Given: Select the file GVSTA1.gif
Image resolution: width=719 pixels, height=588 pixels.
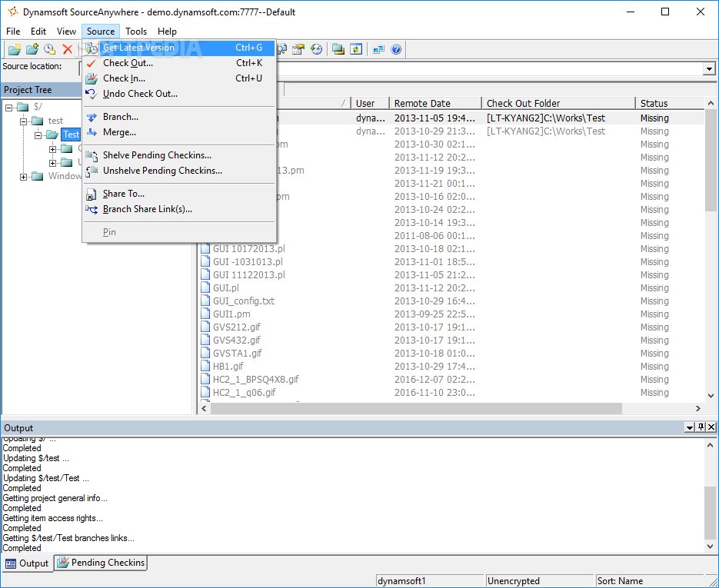Looking at the screenshot, I should click(x=237, y=354).
